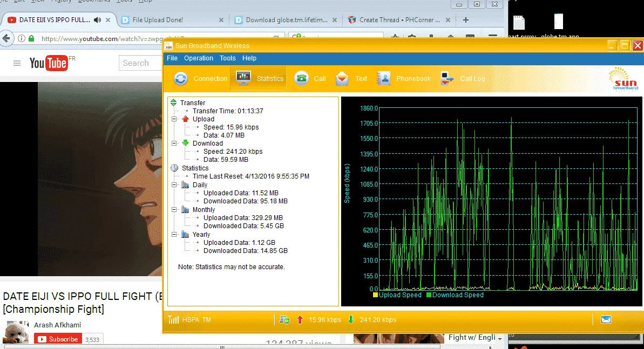Select the Statistics tree item with clock icon
Screen dimensions: 644x349
pyautogui.click(x=195, y=168)
